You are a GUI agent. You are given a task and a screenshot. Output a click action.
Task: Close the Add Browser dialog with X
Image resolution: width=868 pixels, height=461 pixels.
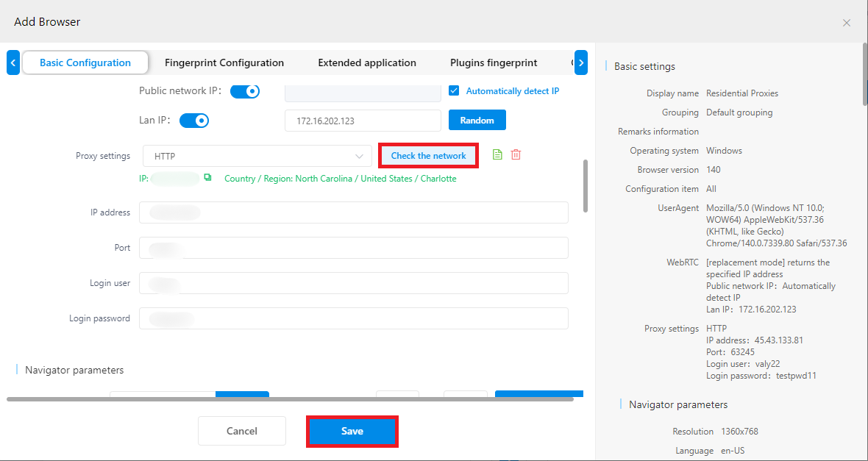pyautogui.click(x=847, y=23)
